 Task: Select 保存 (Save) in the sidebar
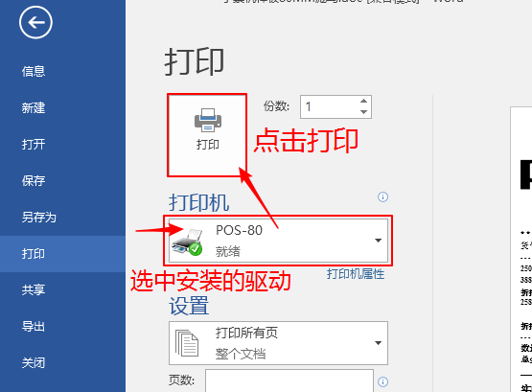34,181
